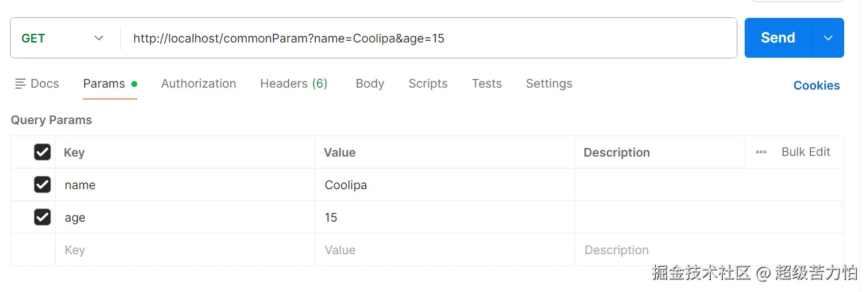Uncheck the name parameter checkbox
The height and width of the screenshot is (292, 868).
pyautogui.click(x=42, y=184)
